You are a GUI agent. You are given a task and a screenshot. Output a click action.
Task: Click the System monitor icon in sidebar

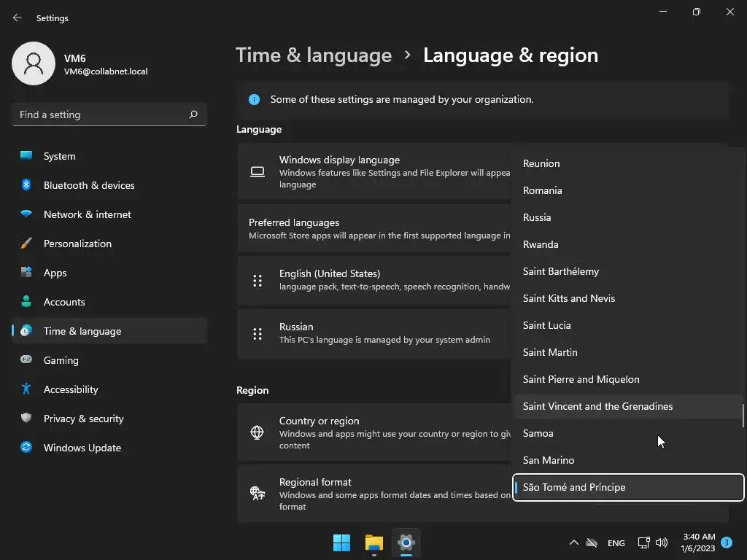point(26,156)
